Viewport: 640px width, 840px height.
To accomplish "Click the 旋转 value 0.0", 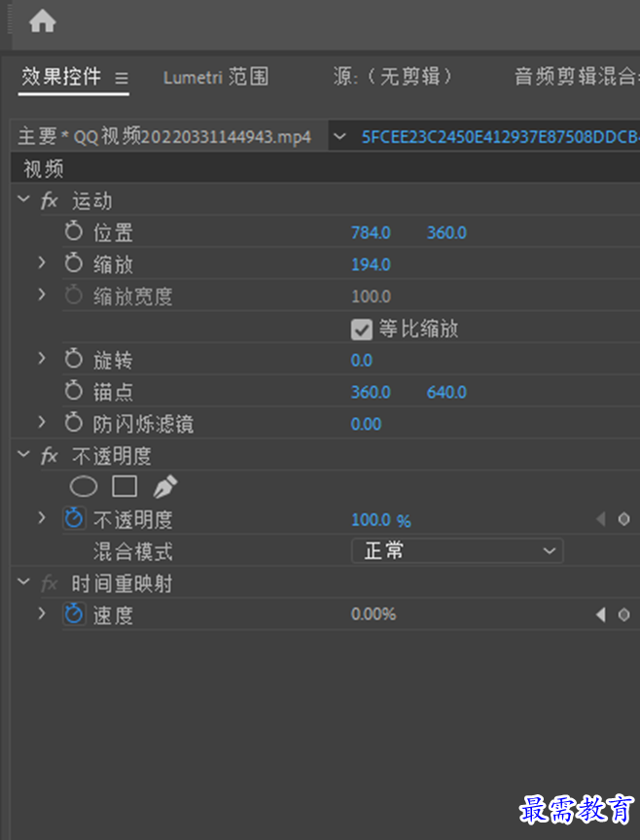I will [x=362, y=361].
